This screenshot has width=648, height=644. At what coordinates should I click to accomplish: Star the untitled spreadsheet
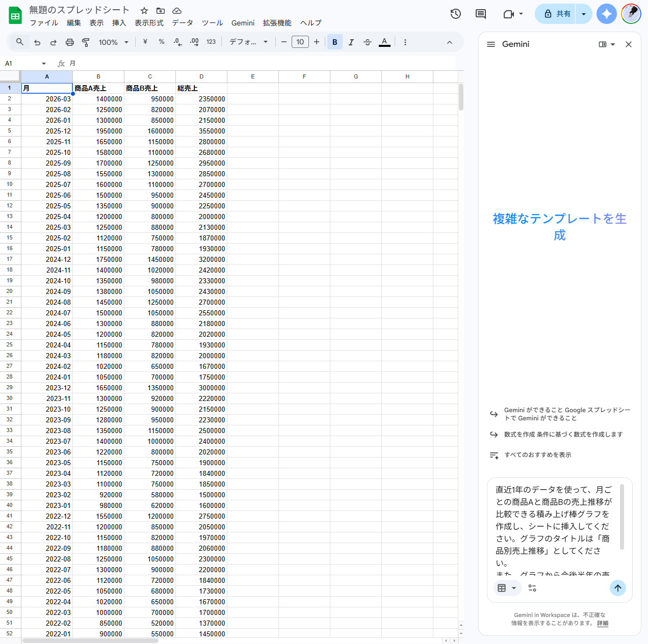pos(144,11)
